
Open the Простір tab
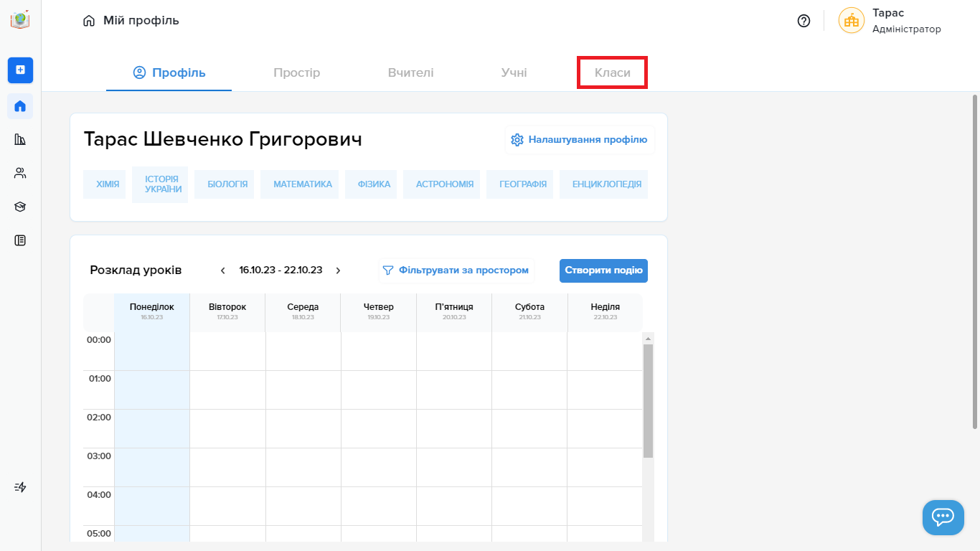point(296,72)
